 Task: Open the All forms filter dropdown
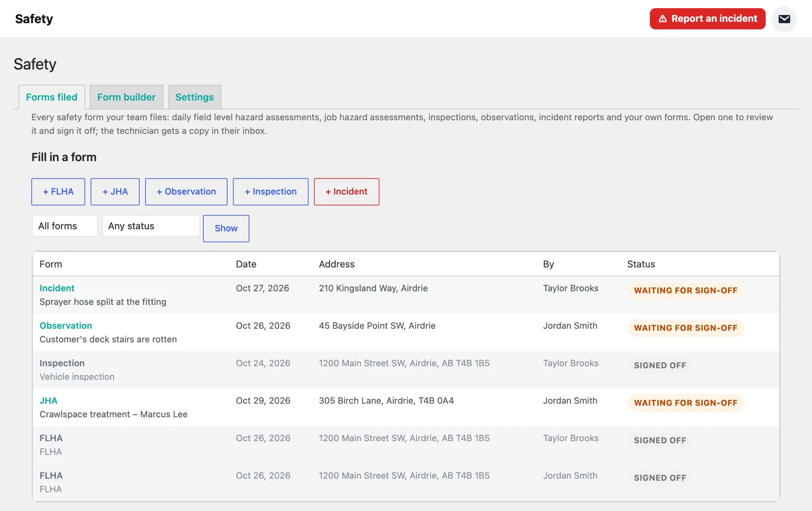click(65, 226)
